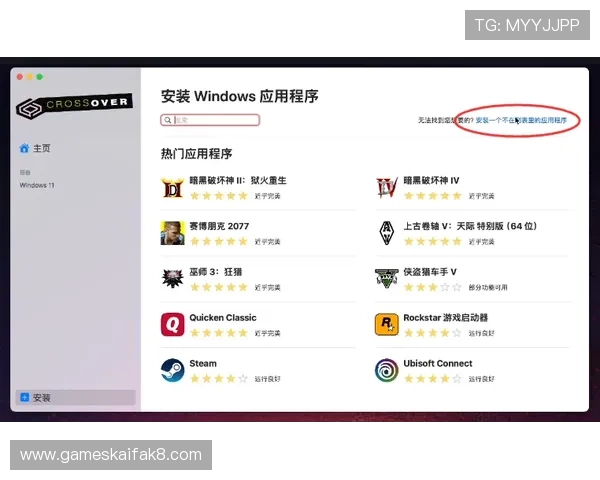This screenshot has height=480, width=600.
Task: Click the 热门应用程序 section heading
Action: pos(196,154)
